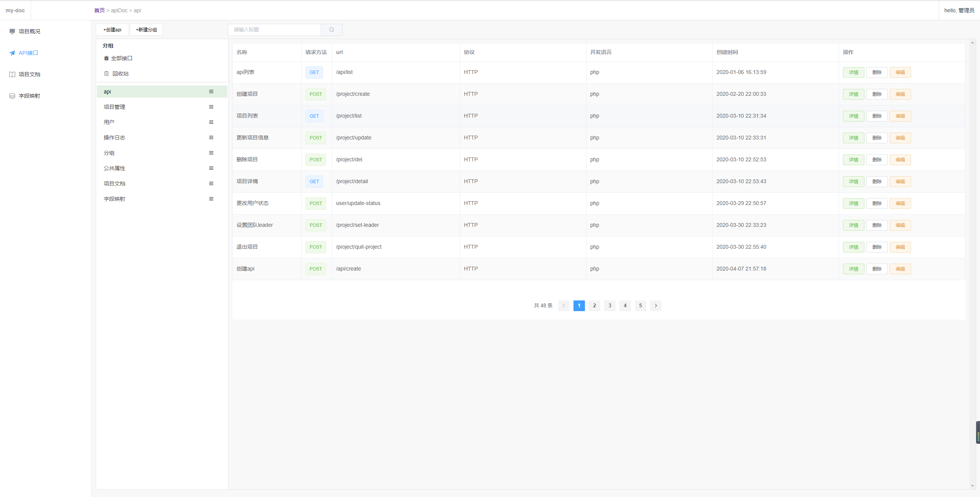Image resolution: width=980 pixels, height=497 pixels.
Task: Go to page 4
Action: pyautogui.click(x=625, y=305)
